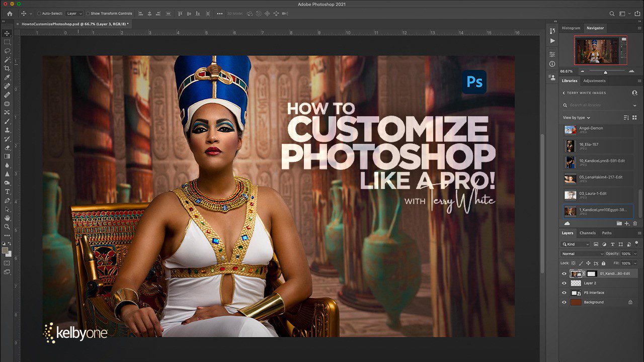Click the foreground color swatch
644x362 pixels.
pyautogui.click(x=5, y=250)
